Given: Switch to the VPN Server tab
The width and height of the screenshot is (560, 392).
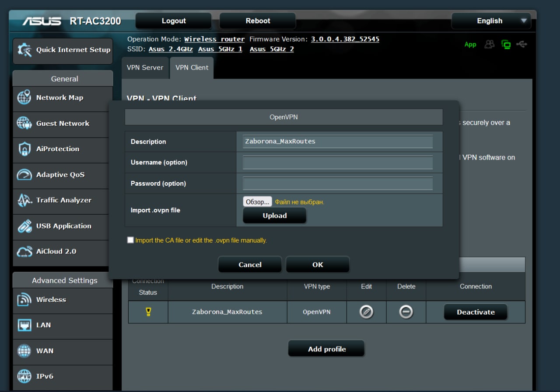Looking at the screenshot, I should click(x=145, y=68).
